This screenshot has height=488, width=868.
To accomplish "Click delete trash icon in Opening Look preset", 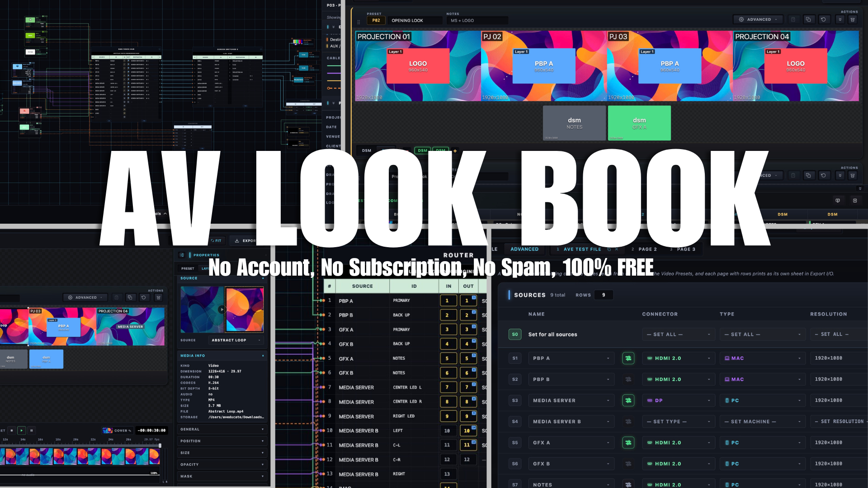I will tap(852, 19).
